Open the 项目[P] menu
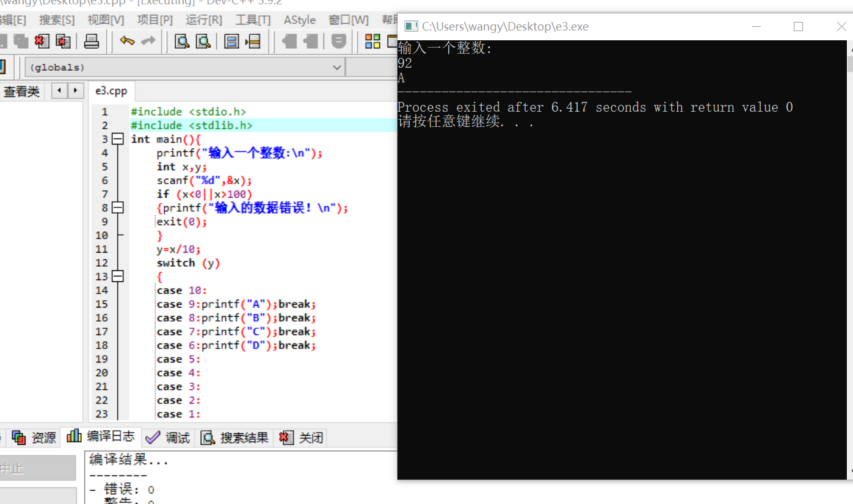Screen dimensions: 853x504 click(154, 20)
